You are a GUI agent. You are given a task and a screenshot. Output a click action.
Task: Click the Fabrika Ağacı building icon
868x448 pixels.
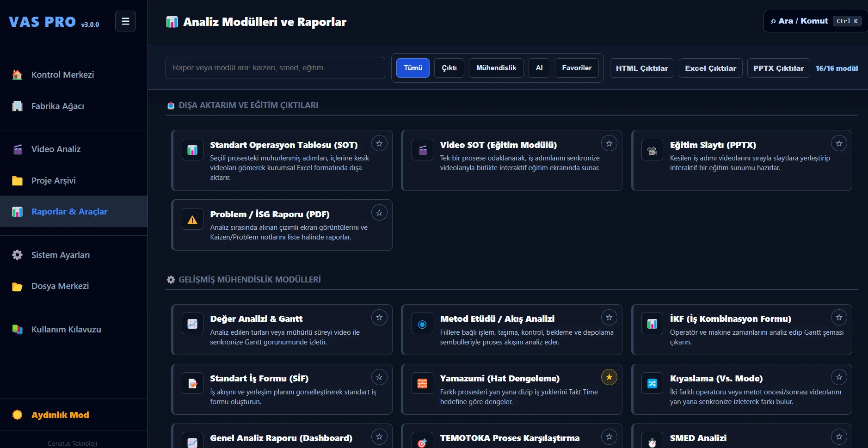click(17, 106)
